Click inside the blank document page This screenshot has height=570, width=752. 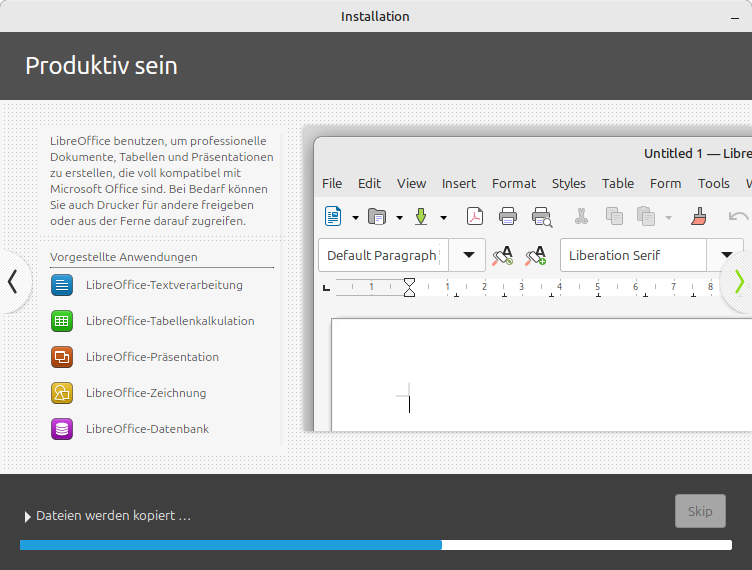pyautogui.click(x=541, y=374)
